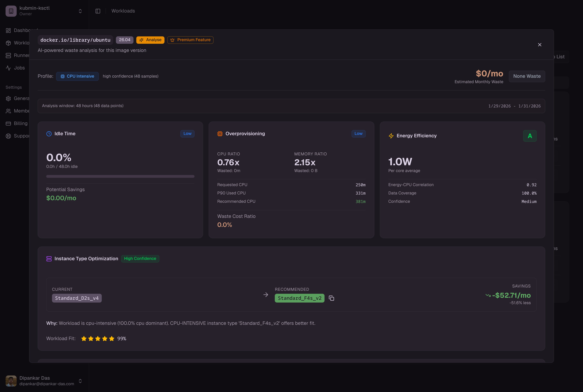The image size is (583, 392).
Task: Click the fifth Workload Fit star
Action: click(111, 339)
